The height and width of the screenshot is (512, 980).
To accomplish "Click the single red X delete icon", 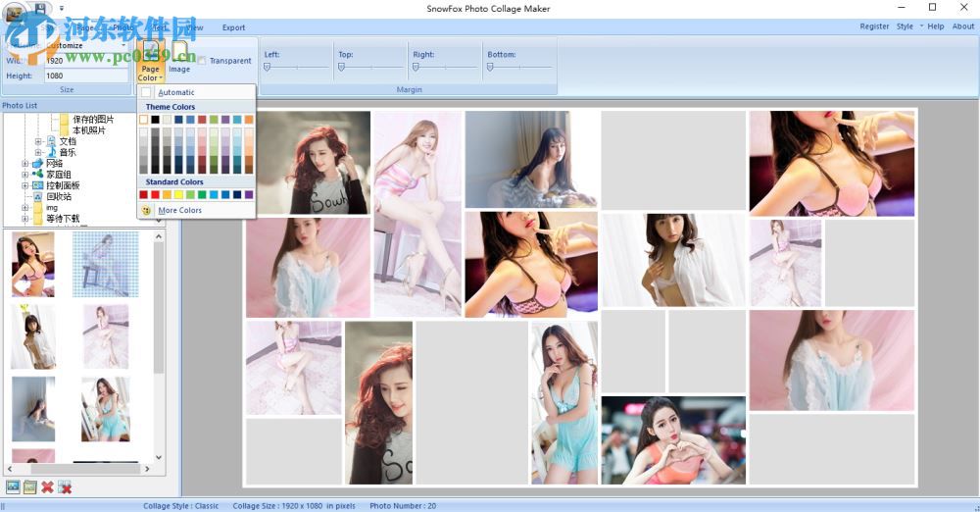I will 47,486.
